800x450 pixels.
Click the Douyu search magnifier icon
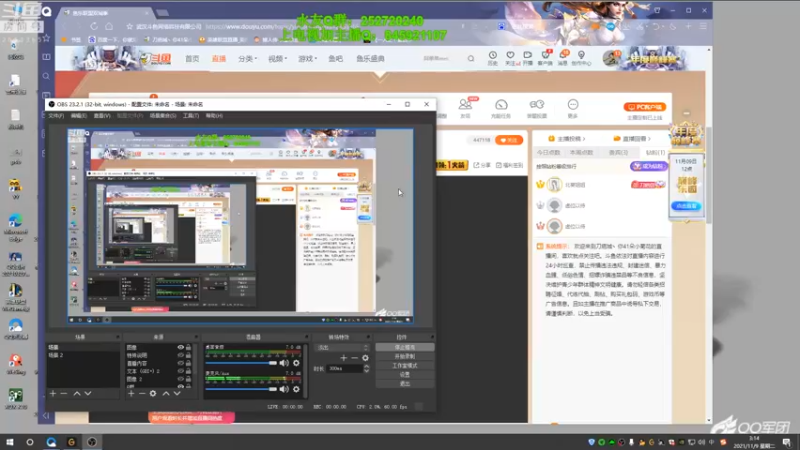[471, 59]
